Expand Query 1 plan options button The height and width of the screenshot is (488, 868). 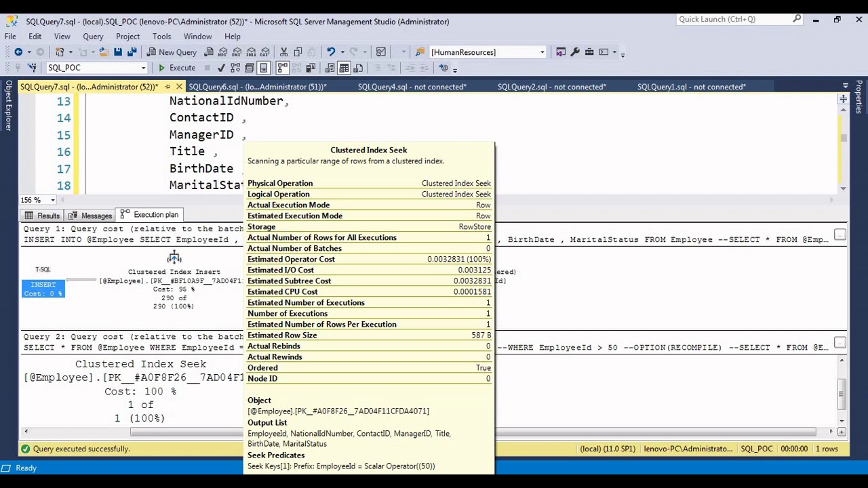840,235
